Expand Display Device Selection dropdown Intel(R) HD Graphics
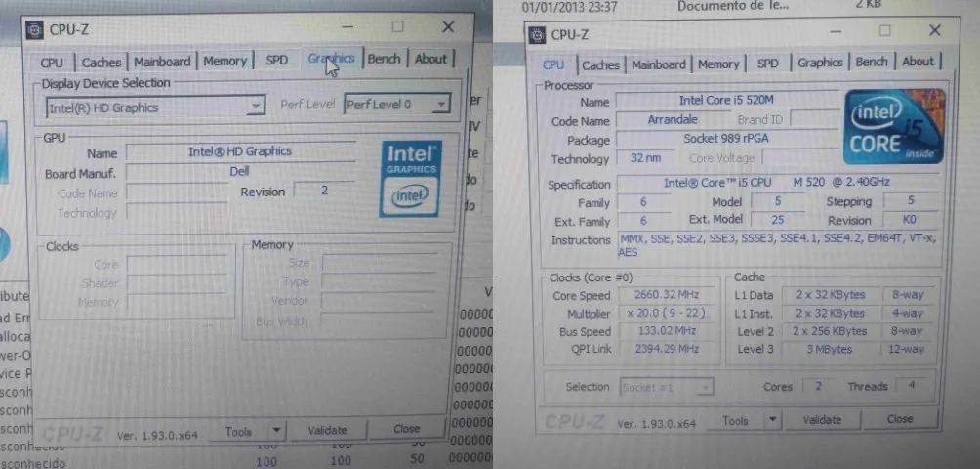Viewport: 980px width, 469px height. pos(155,107)
